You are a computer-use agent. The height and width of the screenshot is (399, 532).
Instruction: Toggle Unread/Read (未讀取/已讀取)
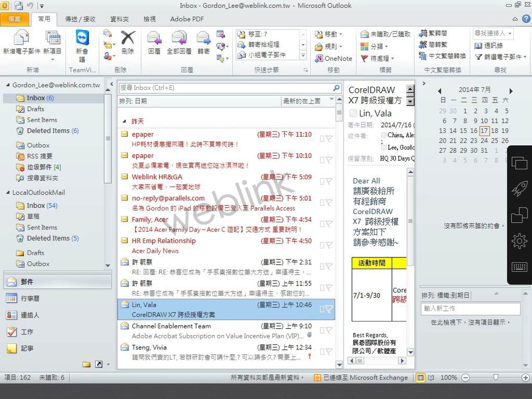385,34
